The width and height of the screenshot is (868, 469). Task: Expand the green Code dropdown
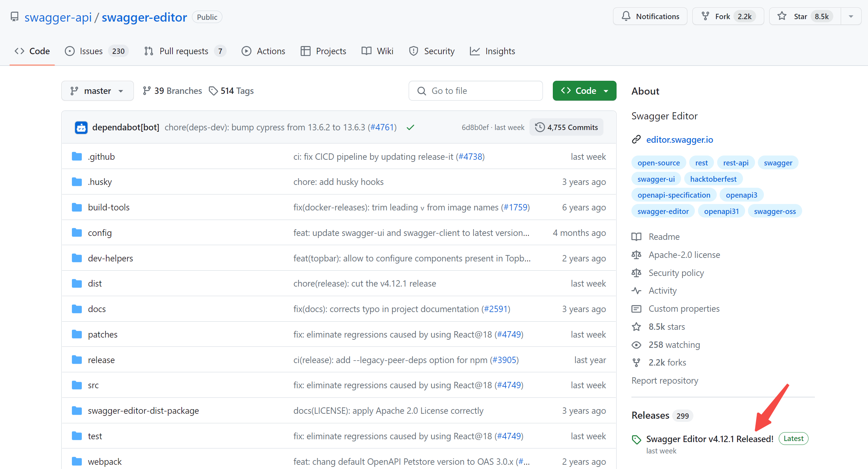pyautogui.click(x=584, y=91)
